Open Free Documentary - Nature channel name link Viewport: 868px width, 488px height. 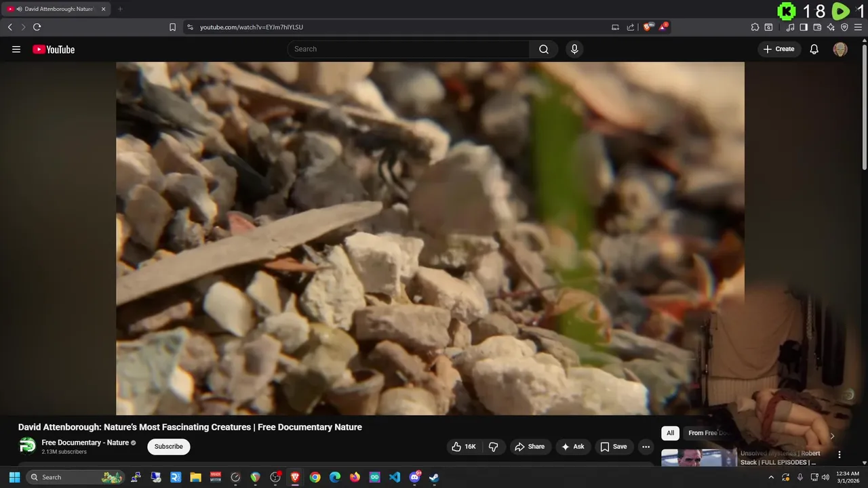pos(85,443)
